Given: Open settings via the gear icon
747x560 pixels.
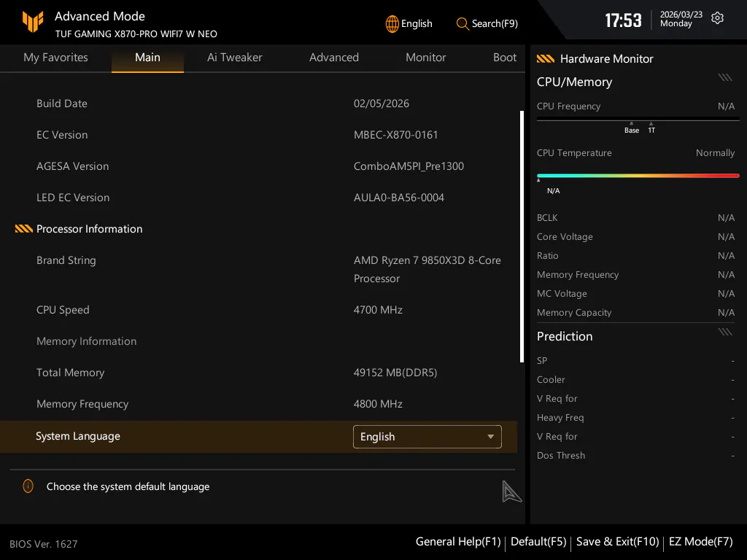Looking at the screenshot, I should click(717, 18).
